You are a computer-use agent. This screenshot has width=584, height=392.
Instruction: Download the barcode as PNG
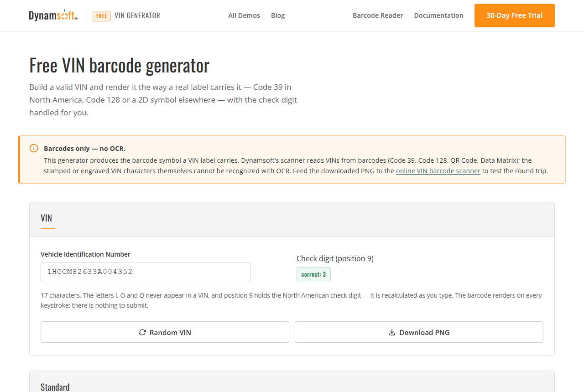tap(419, 332)
